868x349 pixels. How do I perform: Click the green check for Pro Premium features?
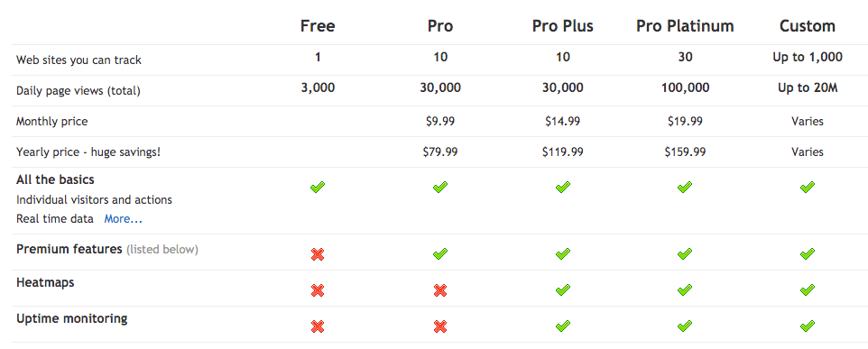click(440, 254)
